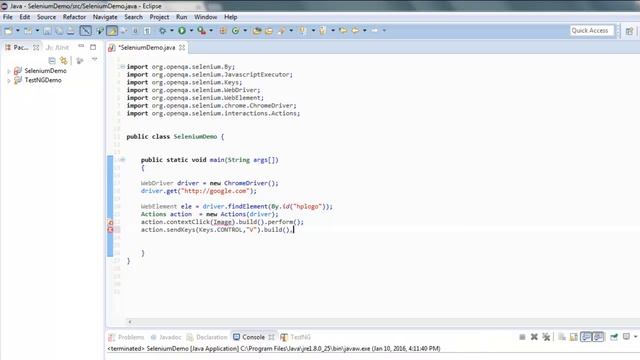
Task: Click the Run External Tools icon
Action: (202, 31)
